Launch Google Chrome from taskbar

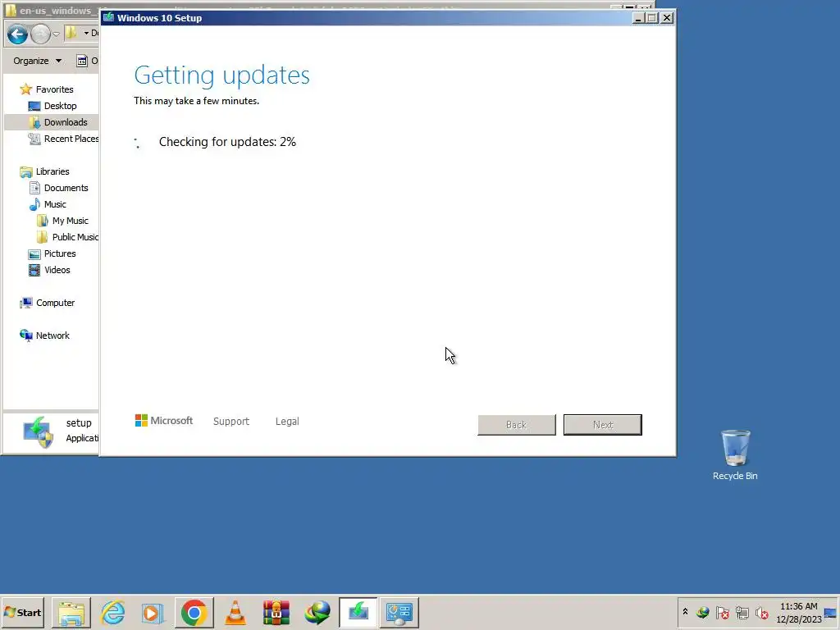[x=194, y=613]
